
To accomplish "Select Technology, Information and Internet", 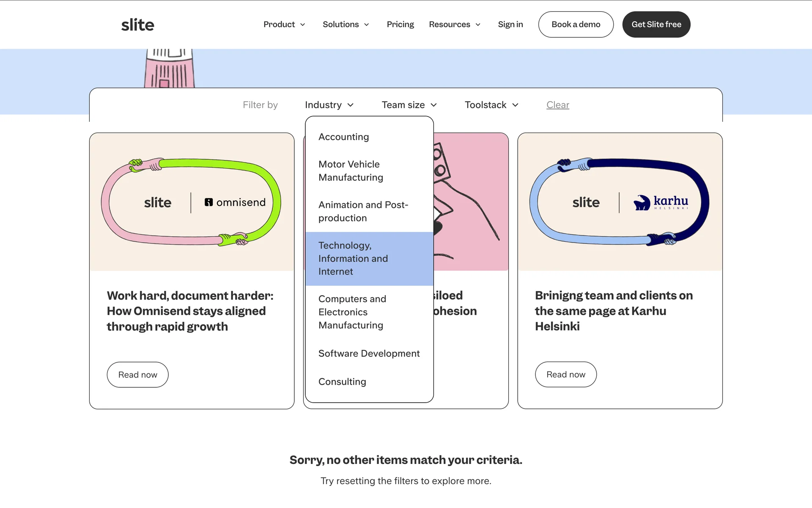I will [353, 259].
